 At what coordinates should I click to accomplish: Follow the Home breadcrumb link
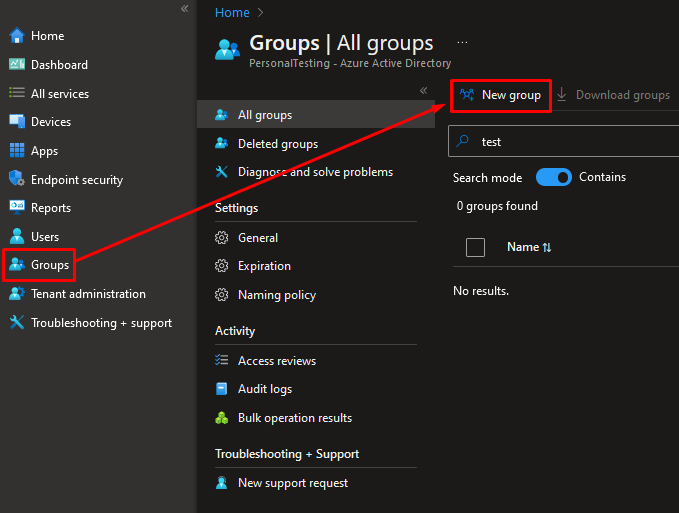click(x=232, y=13)
